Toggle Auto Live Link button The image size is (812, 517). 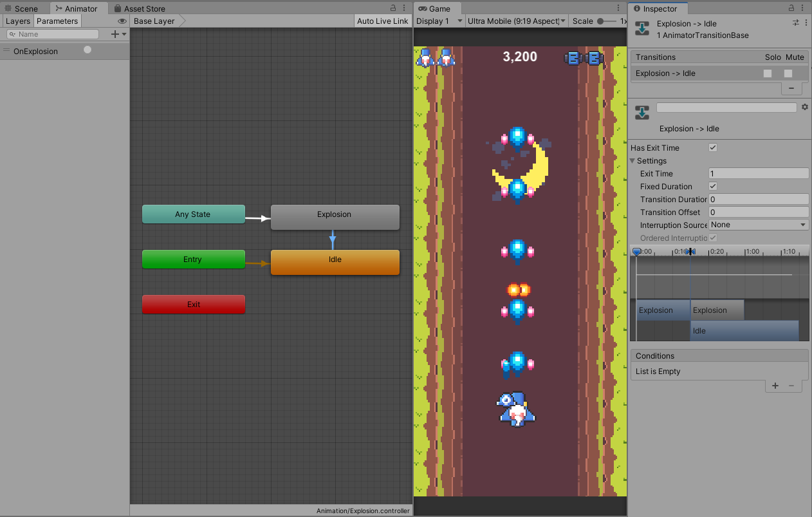[383, 21]
